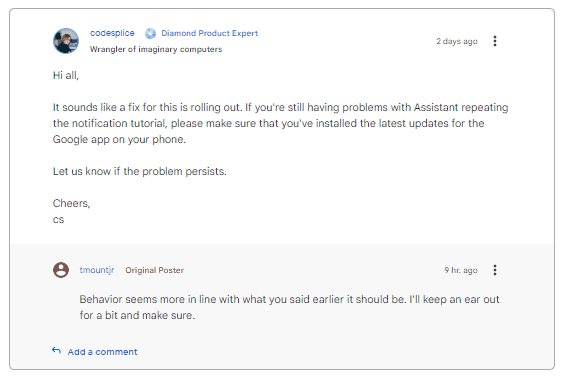Select the Diamond Product Expert label
The image size is (563, 384).
click(x=209, y=33)
